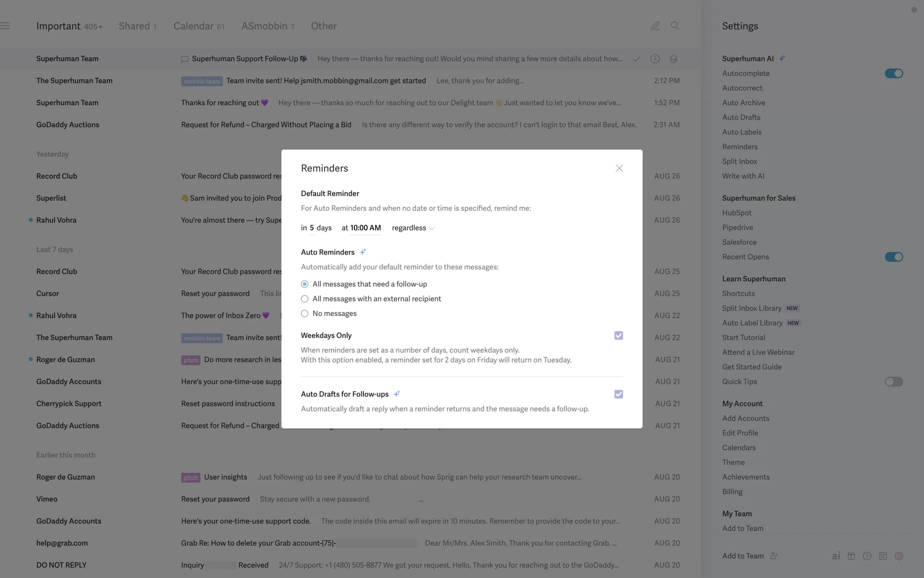Viewport: 924px width, 578px height.
Task: Click the 10:00 AM reminder time field
Action: pyautogui.click(x=365, y=228)
